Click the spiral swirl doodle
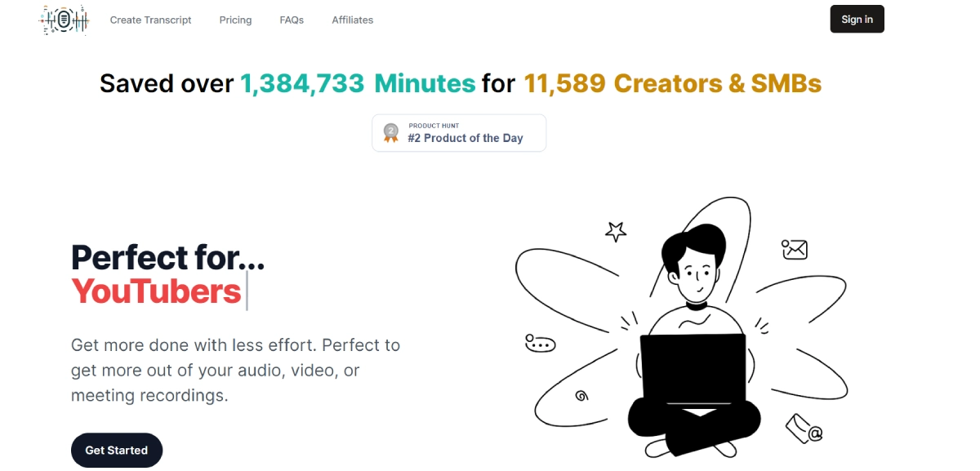Viewport: 980px width, 471px height. [581, 396]
